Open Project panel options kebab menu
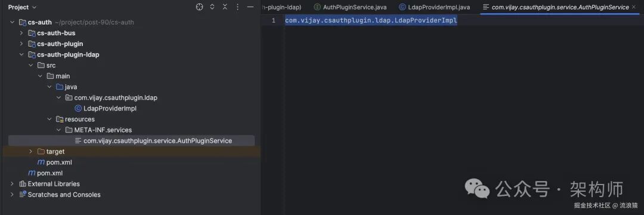644x215 pixels. (237, 7)
